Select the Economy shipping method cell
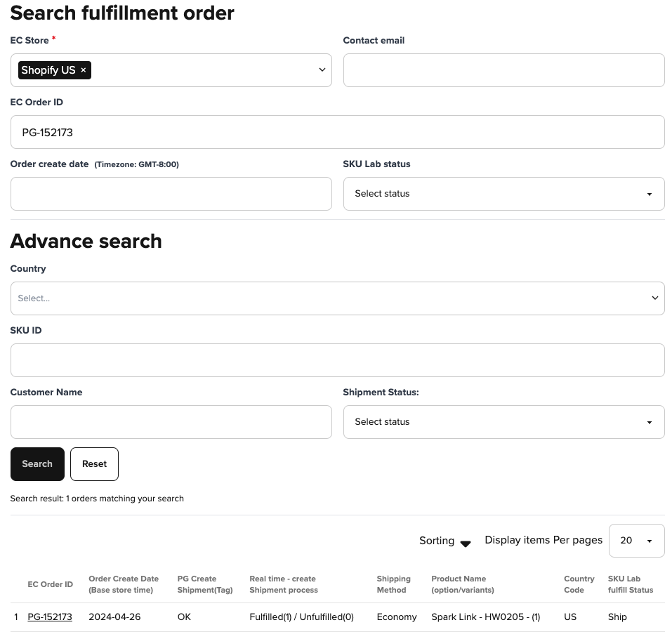This screenshot has width=672, height=639. [397, 617]
